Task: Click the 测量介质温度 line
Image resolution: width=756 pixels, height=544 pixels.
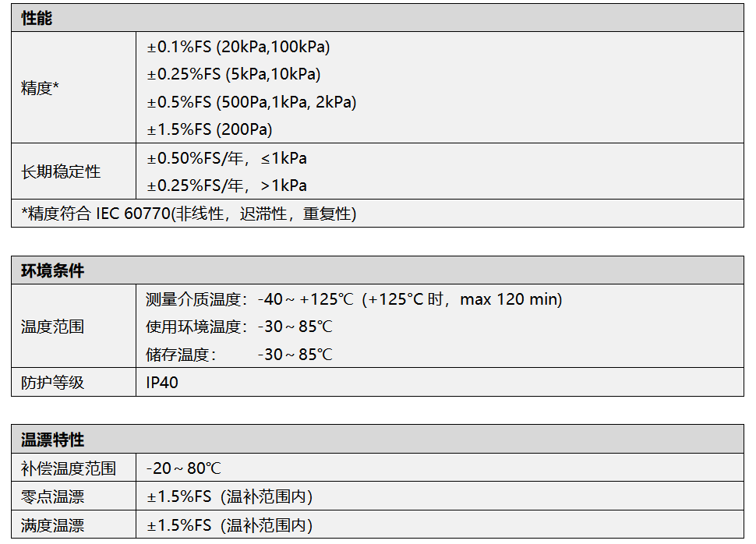Action: [x=354, y=299]
